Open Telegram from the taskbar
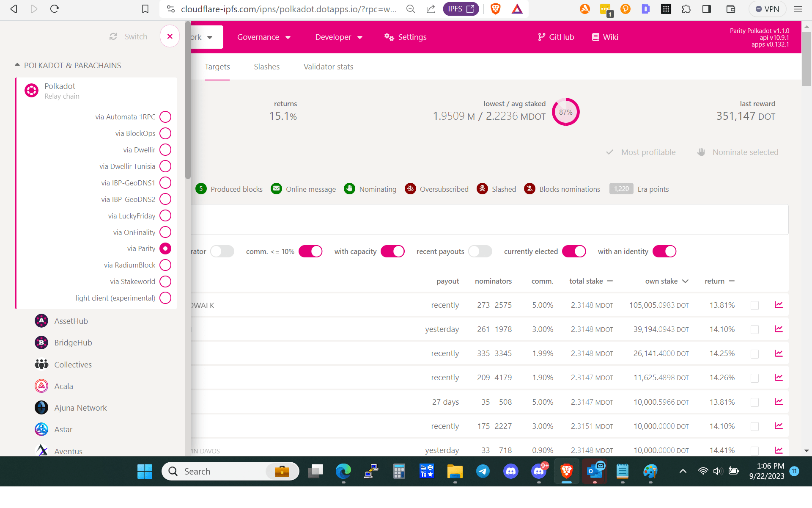Image resolution: width=812 pixels, height=508 pixels. (x=483, y=471)
